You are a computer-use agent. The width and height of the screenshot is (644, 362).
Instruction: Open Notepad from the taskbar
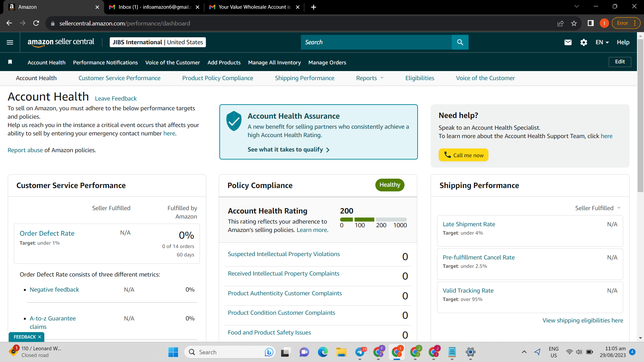[452, 352]
